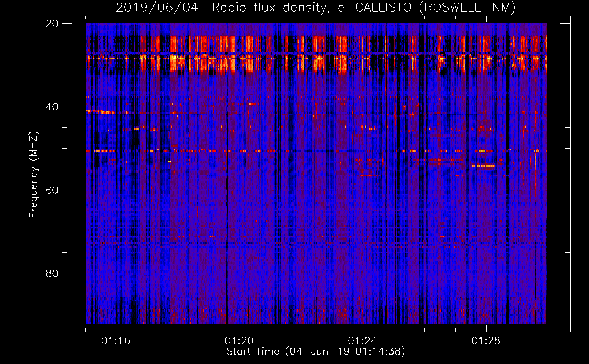The image size is (589, 364).
Task: Click the 20 MHz frequency tick label
Action: 52,24
